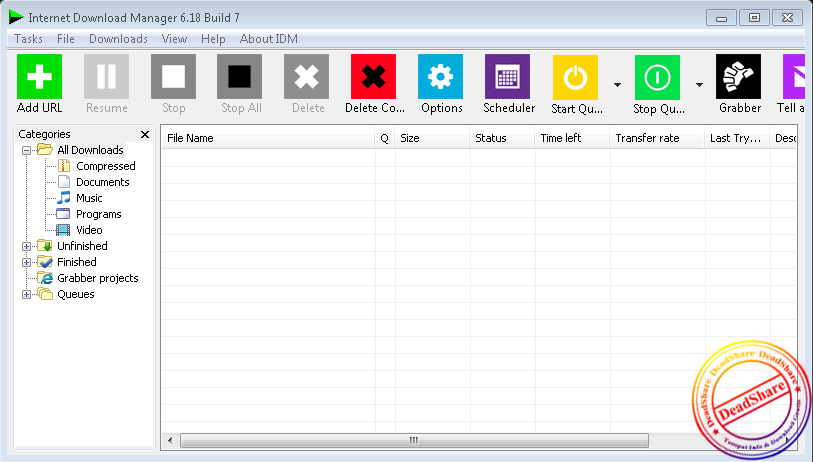Launch the Grabber fist icon
This screenshot has height=462, width=813.
738,77
